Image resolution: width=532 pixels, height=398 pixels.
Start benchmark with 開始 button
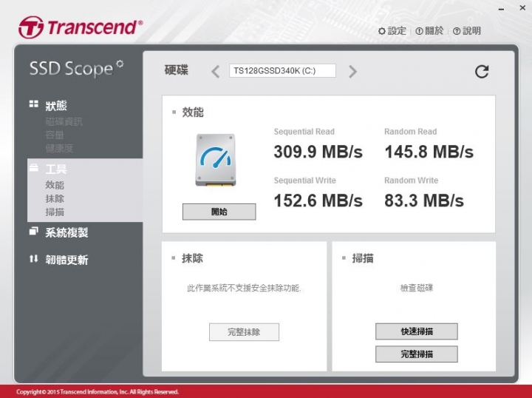coord(219,212)
